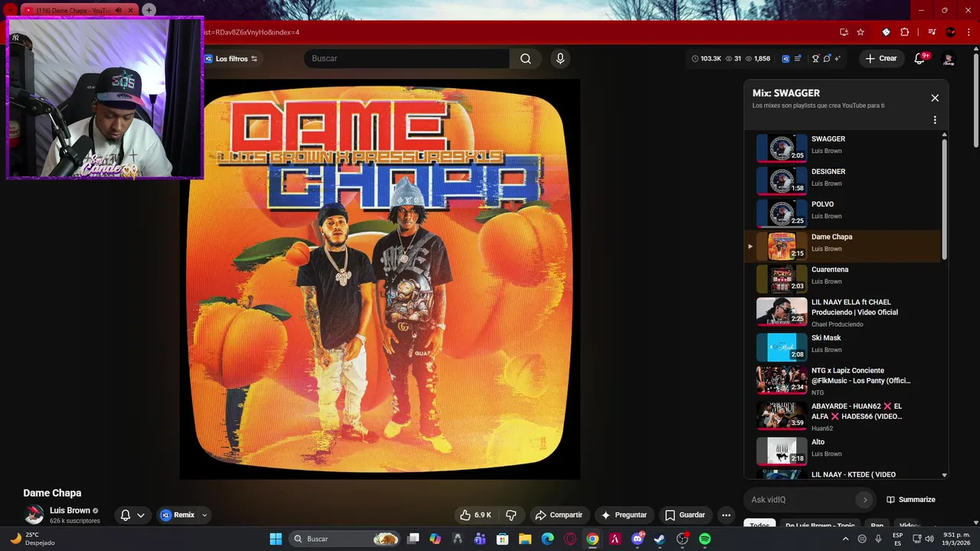Viewport: 980px width, 551px height.
Task: Open Spotify from the taskbar
Action: 704,539
